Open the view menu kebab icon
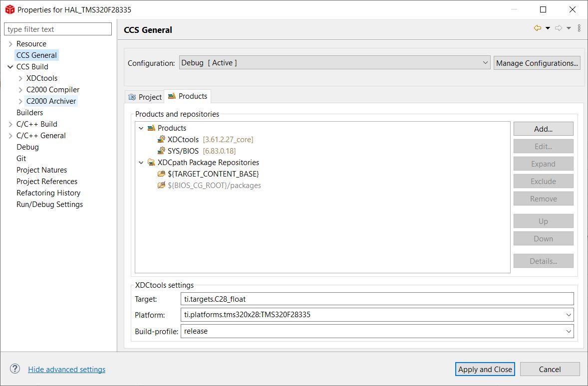The height and width of the screenshot is (386, 588). coord(579,28)
